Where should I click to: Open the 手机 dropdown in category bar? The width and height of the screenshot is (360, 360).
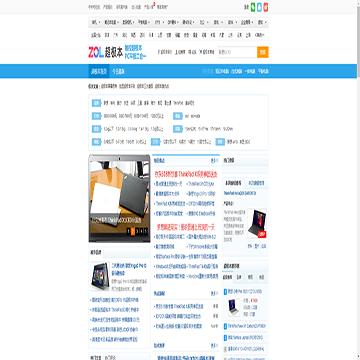[96, 22]
